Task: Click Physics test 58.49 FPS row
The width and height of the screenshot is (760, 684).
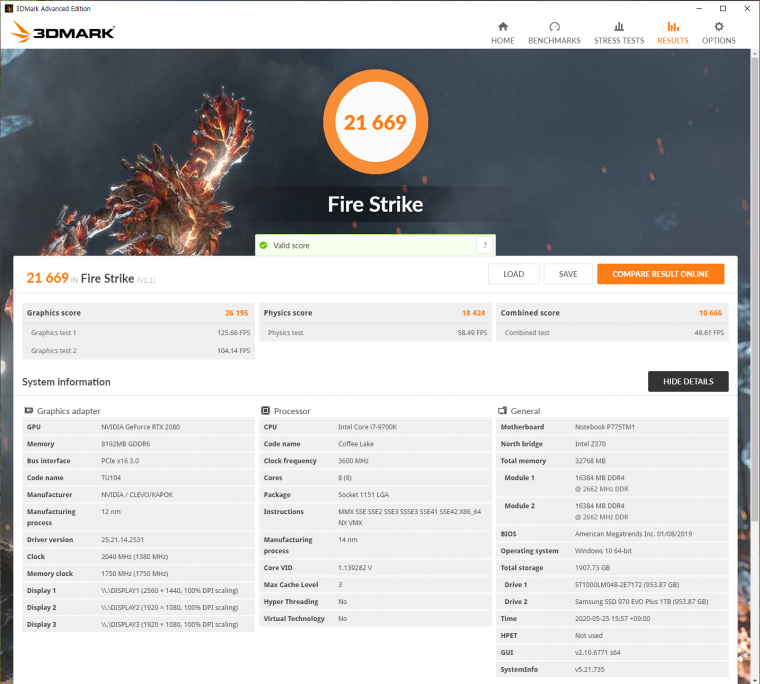Action: pos(375,333)
